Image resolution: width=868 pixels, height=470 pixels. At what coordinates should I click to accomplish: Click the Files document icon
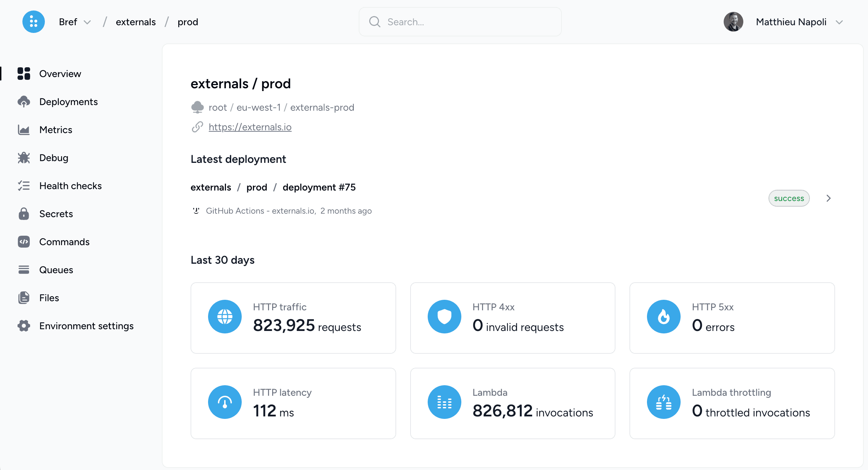tap(24, 298)
